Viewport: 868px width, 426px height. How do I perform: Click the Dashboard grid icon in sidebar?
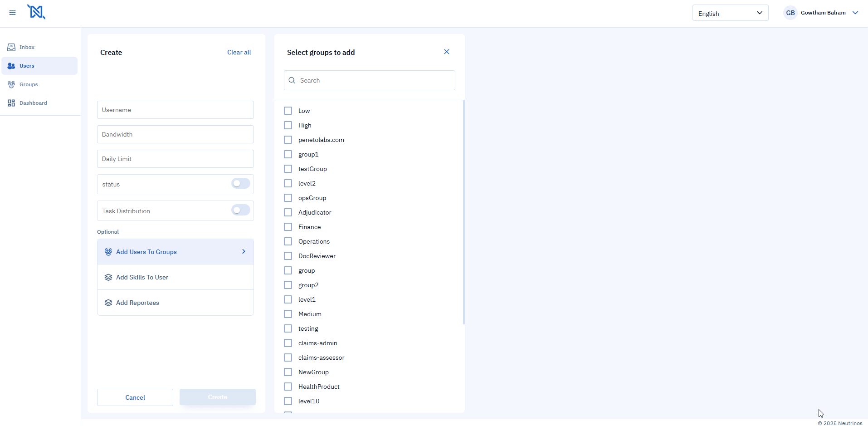pos(11,103)
